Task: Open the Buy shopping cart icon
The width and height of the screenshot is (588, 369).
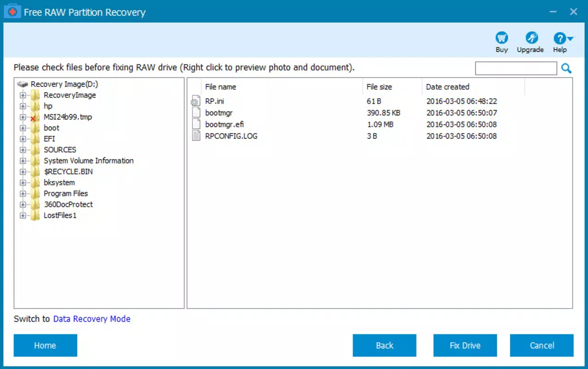Action: [x=502, y=38]
